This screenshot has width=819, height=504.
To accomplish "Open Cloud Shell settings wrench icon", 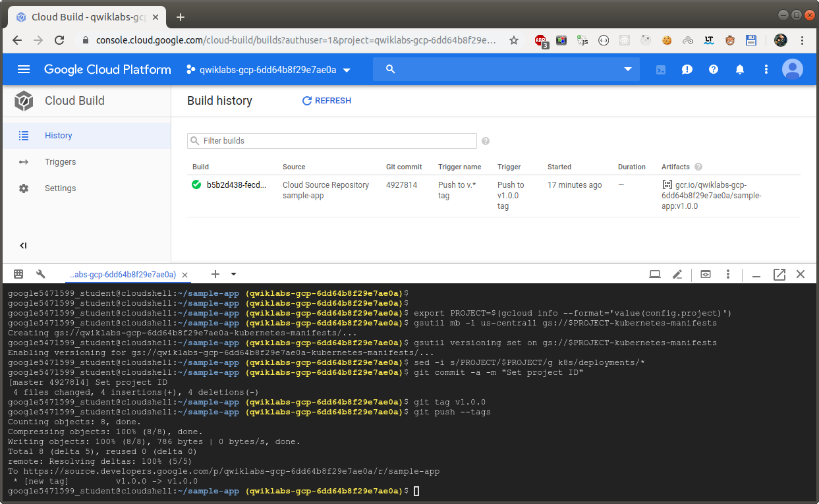I will click(41, 274).
